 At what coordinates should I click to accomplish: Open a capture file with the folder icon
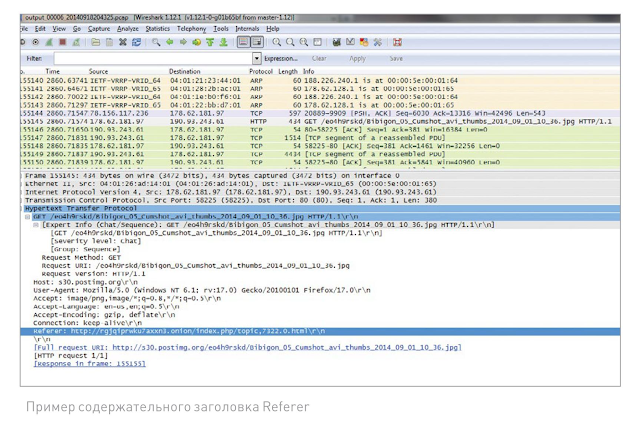click(96, 42)
